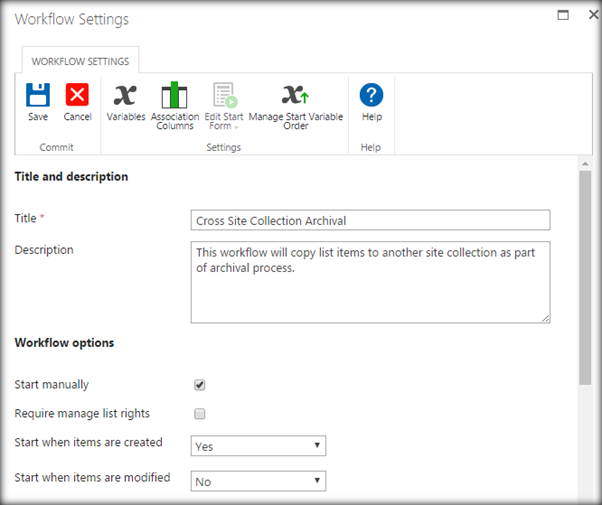Enable Require manage list rights checkbox
This screenshot has height=505, width=602.
click(200, 414)
